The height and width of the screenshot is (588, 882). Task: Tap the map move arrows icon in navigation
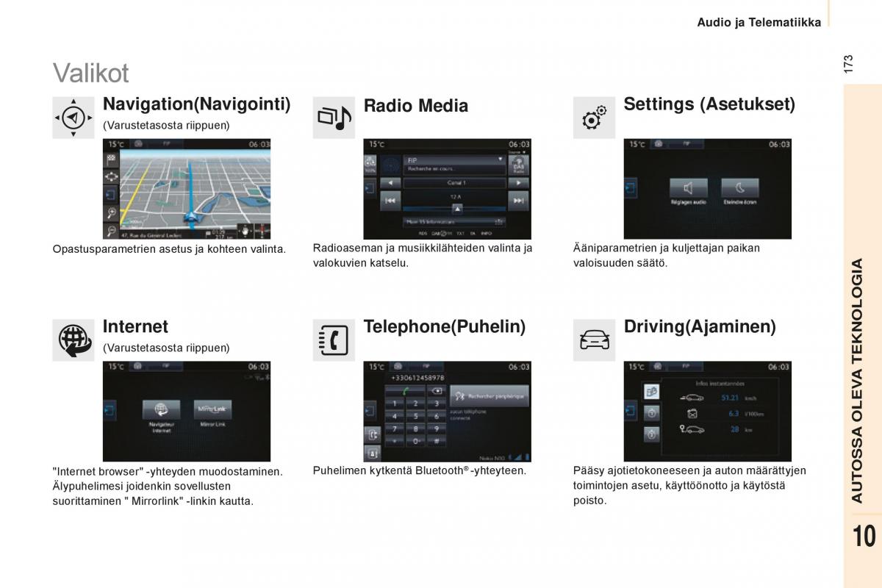[x=111, y=177]
